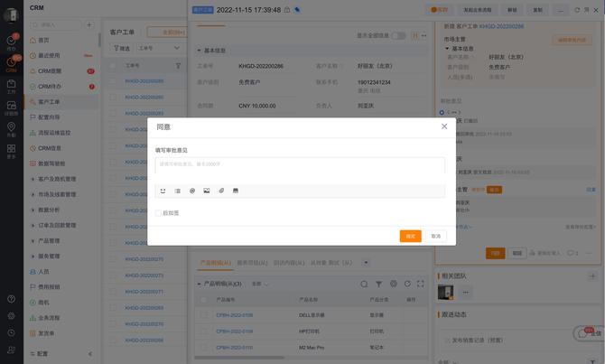Image resolution: width=605 pixels, height=364 pixels.
Task: Click the refresh icon above product table
Action: coord(407,284)
